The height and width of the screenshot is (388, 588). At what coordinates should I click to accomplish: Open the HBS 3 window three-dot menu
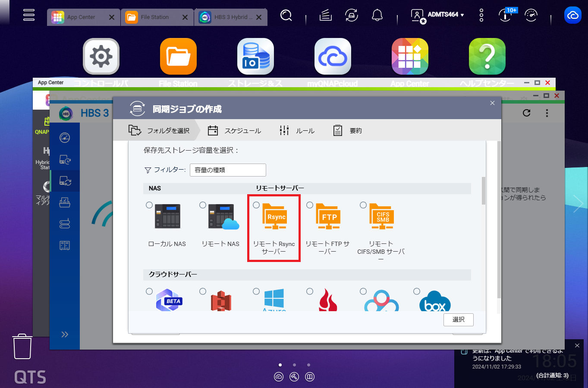tap(547, 113)
